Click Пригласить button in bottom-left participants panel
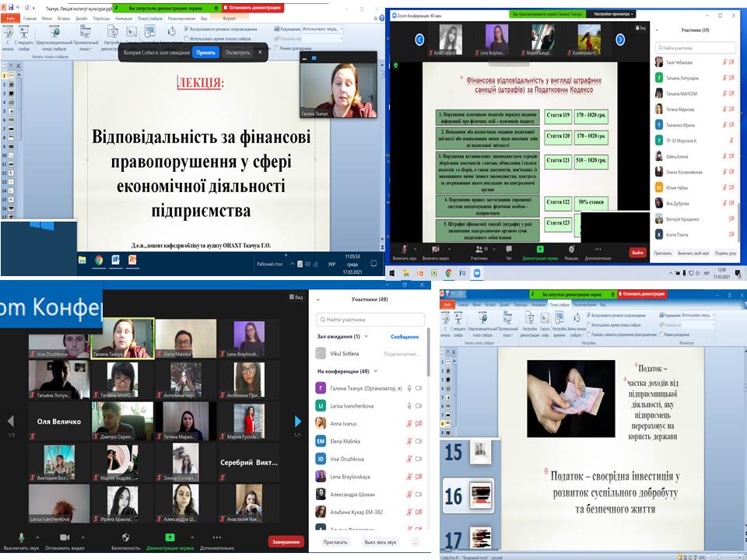Screen dimensions: 747x560 [335, 542]
